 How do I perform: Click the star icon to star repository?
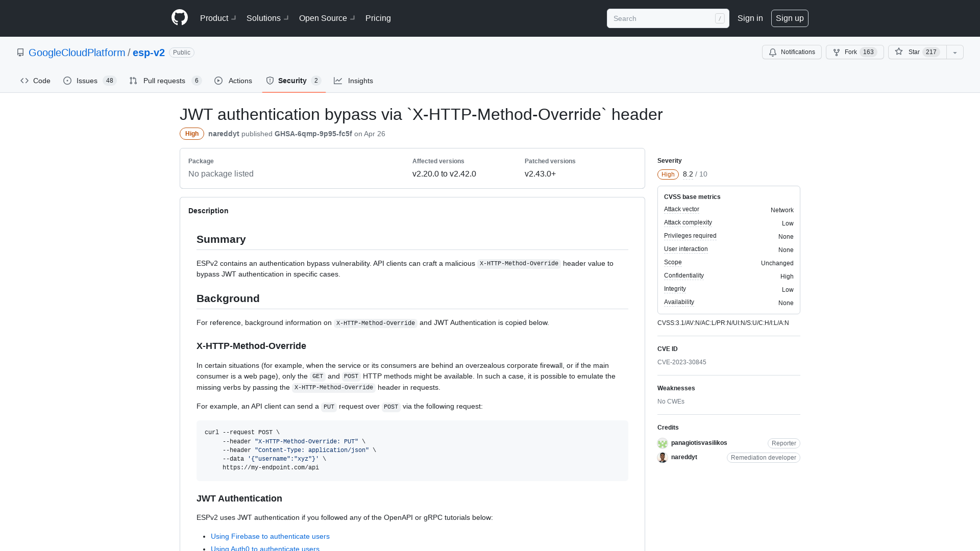899,52
